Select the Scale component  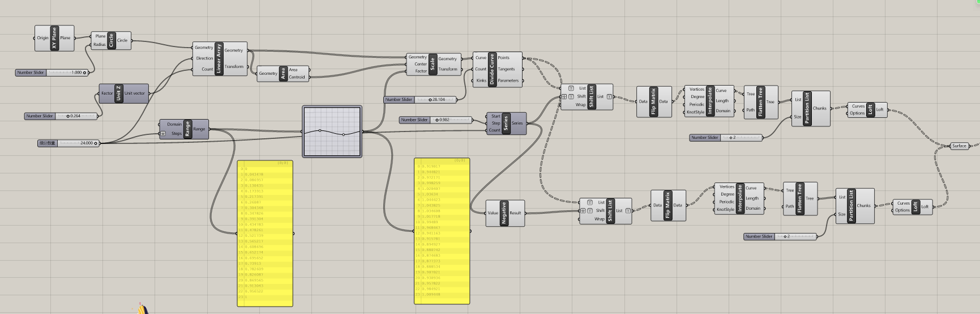433,64
